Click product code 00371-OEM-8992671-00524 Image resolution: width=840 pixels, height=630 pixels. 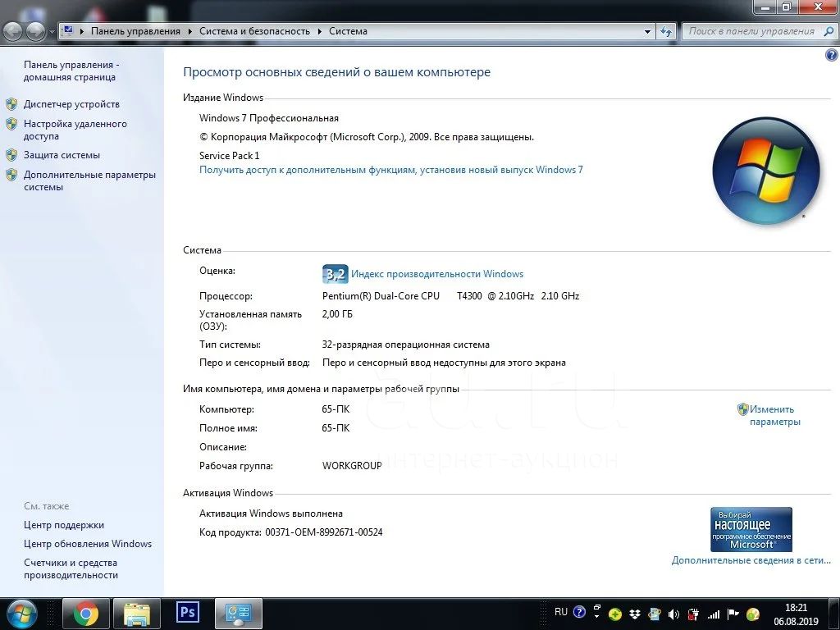click(x=323, y=532)
